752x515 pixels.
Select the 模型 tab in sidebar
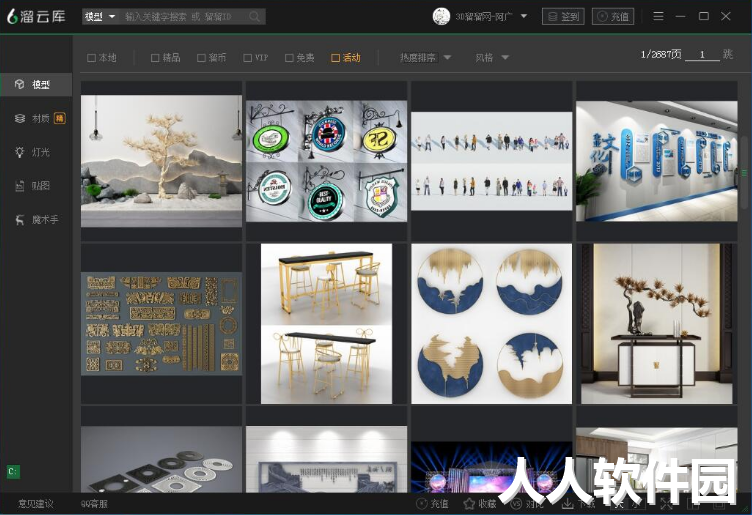tap(36, 84)
